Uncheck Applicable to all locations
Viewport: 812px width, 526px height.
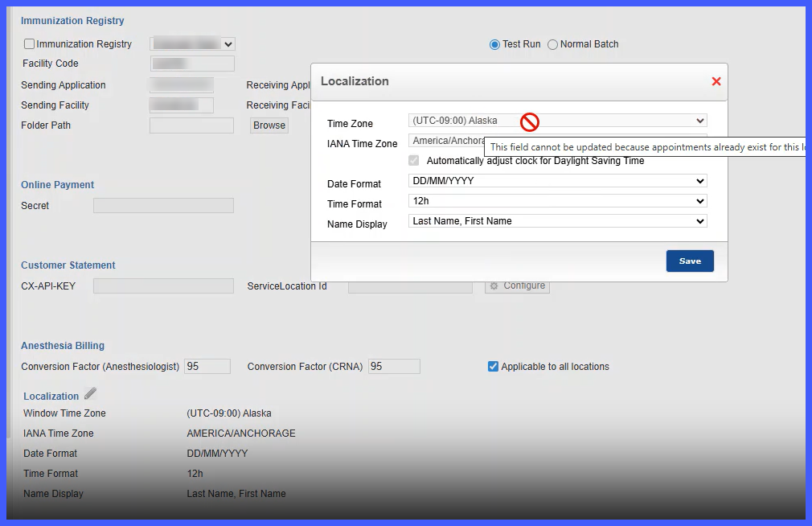click(x=493, y=367)
